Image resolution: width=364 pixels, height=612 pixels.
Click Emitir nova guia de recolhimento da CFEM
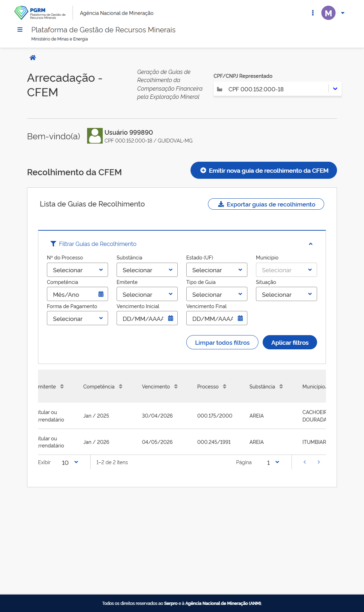[x=264, y=170]
